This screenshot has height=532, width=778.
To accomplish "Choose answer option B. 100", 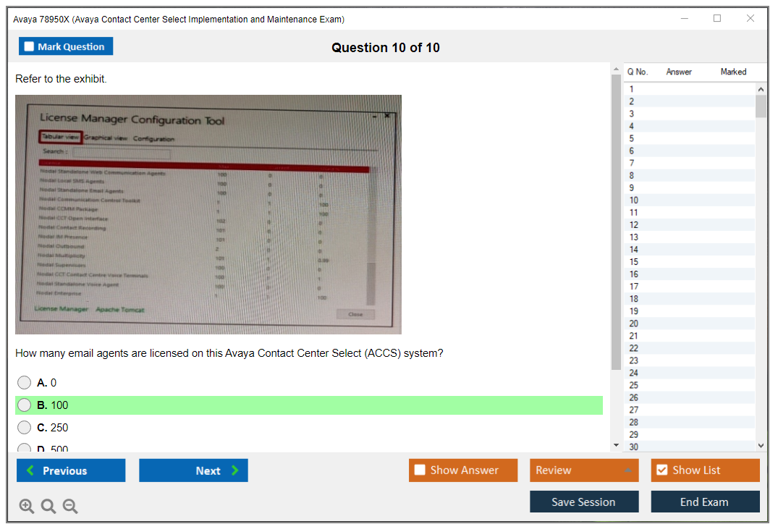I will [25, 405].
